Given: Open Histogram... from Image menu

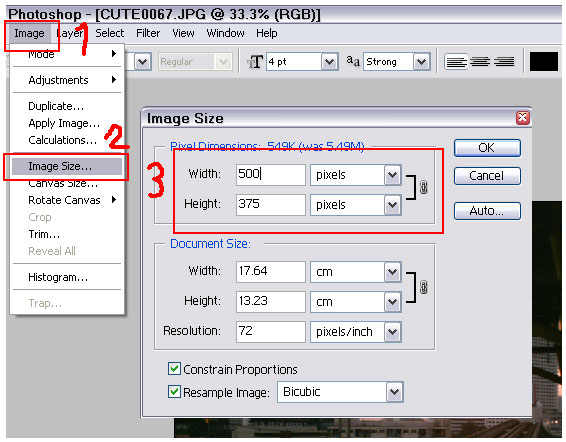Looking at the screenshot, I should pyautogui.click(x=67, y=277).
